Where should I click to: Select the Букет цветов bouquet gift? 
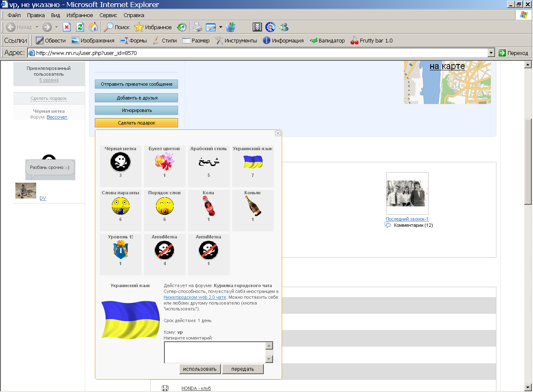point(164,161)
